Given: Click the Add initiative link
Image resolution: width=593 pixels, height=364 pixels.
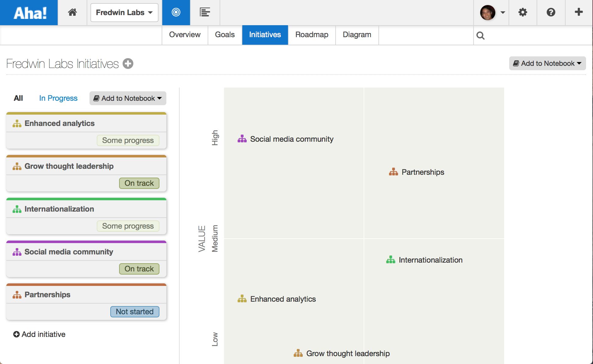Looking at the screenshot, I should coord(39,334).
